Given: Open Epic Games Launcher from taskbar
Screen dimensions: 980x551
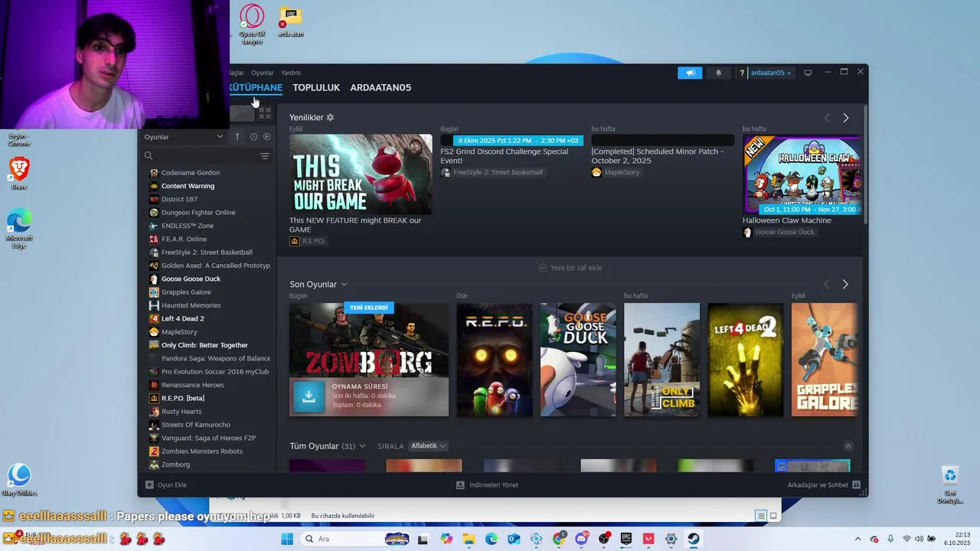Looking at the screenshot, I should (626, 539).
